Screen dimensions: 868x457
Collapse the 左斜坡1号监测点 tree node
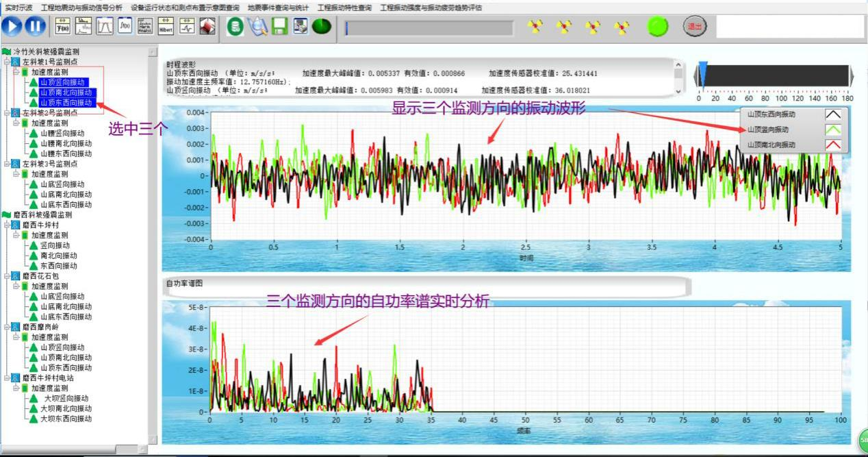coord(6,62)
